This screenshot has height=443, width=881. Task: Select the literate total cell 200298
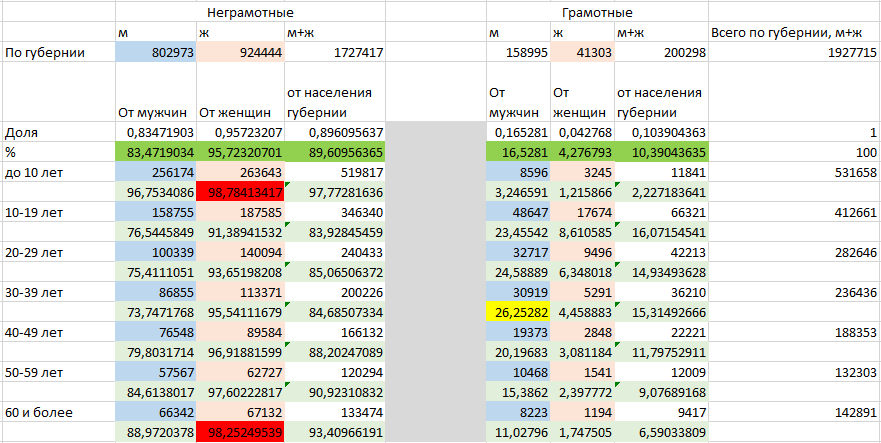coord(662,53)
